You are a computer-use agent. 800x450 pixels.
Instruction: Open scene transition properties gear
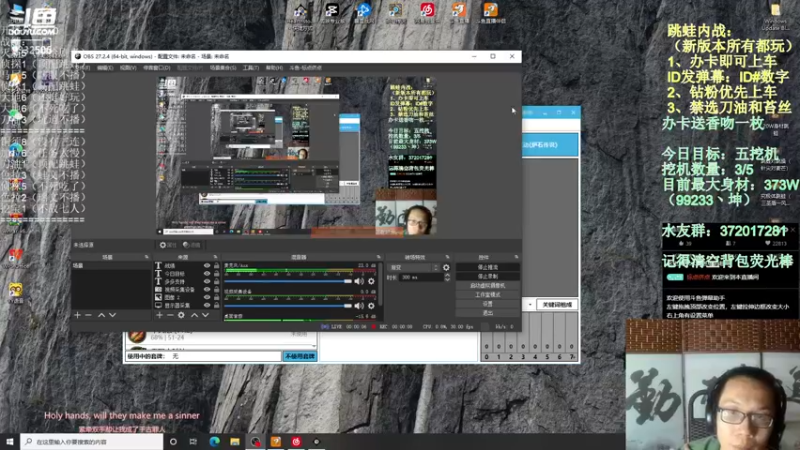coord(446,267)
